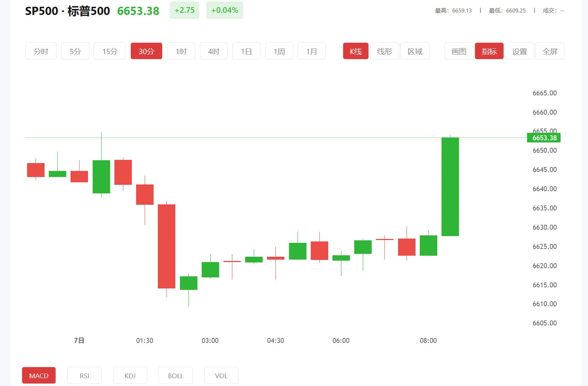
Task: Open the 1日 daily chart
Action: tap(246, 51)
